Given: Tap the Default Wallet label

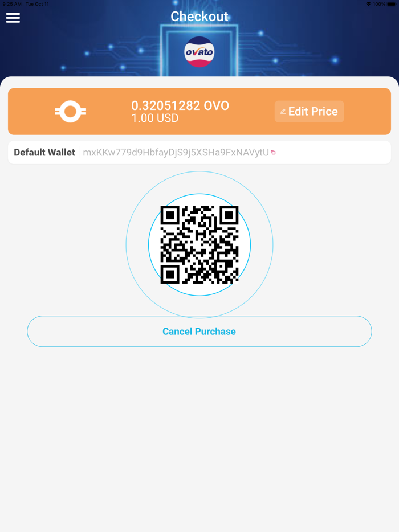Looking at the screenshot, I should [x=44, y=152].
